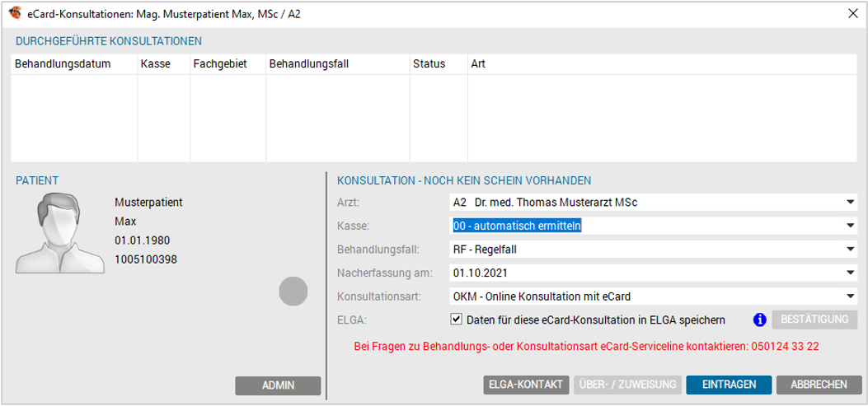Click the Kasse field with '00 - automatisch ermitteln'
This screenshot has width=868, height=406.
pos(653,226)
